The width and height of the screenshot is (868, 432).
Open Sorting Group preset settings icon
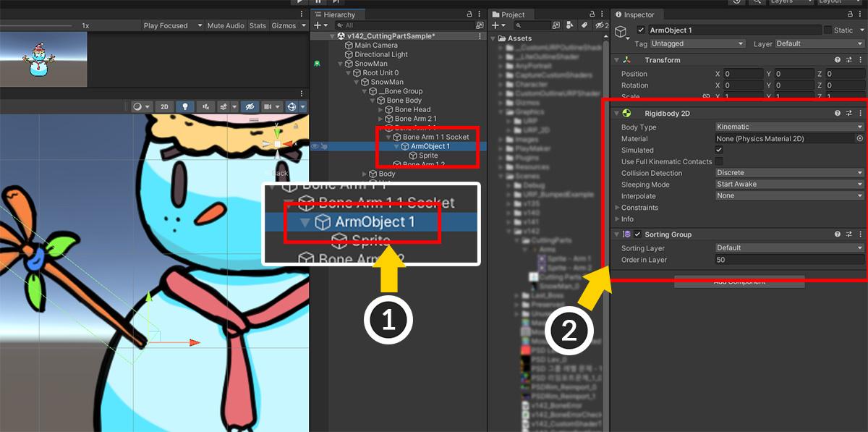click(x=848, y=234)
